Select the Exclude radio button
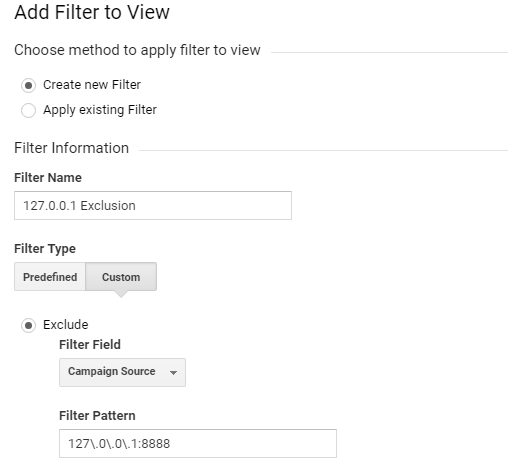508x475 pixels. (x=28, y=325)
